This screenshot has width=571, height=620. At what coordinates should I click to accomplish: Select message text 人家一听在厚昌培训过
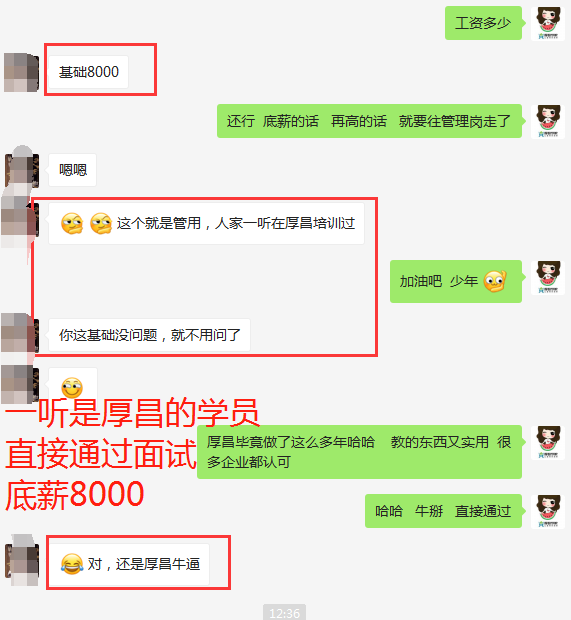[285, 223]
